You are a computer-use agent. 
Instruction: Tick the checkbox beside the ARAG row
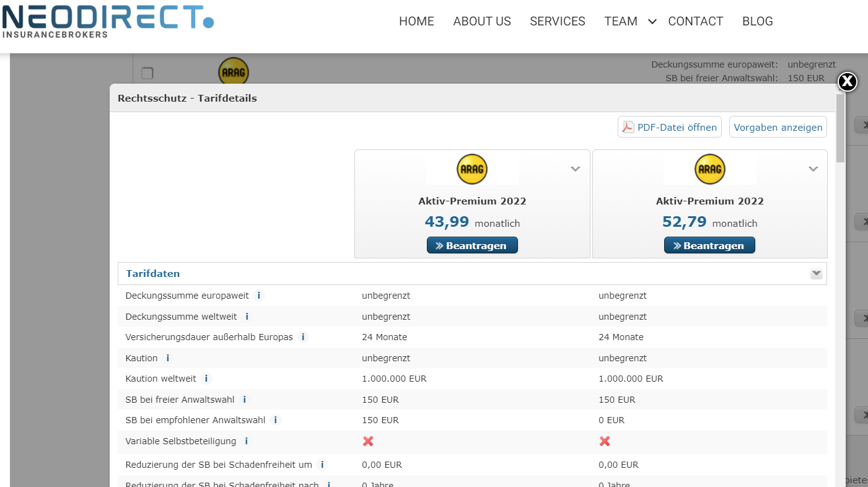[147, 73]
